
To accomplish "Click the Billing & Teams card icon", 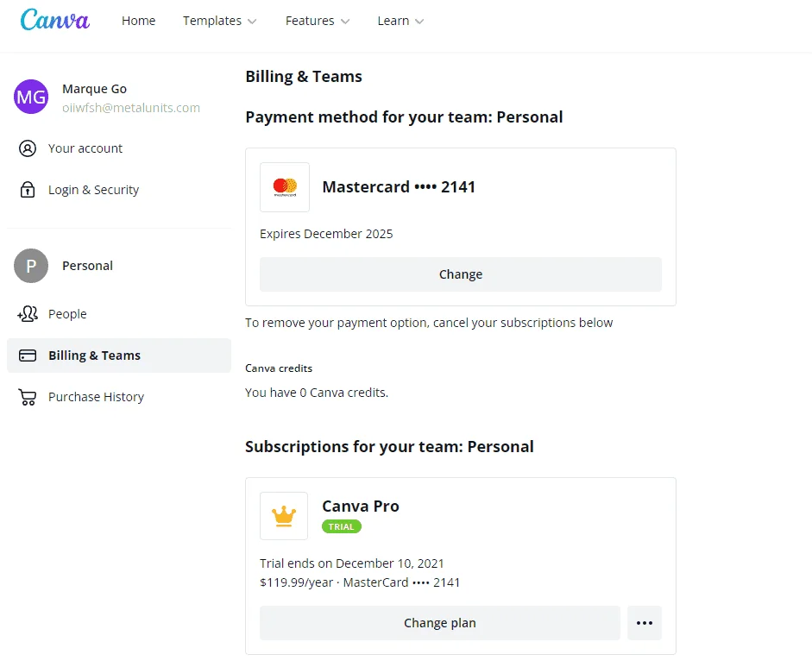I will point(28,356).
